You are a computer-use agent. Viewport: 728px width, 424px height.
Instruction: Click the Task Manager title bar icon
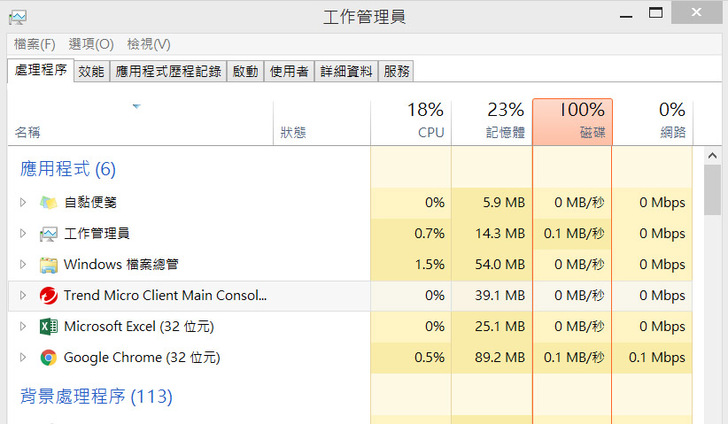point(18,17)
